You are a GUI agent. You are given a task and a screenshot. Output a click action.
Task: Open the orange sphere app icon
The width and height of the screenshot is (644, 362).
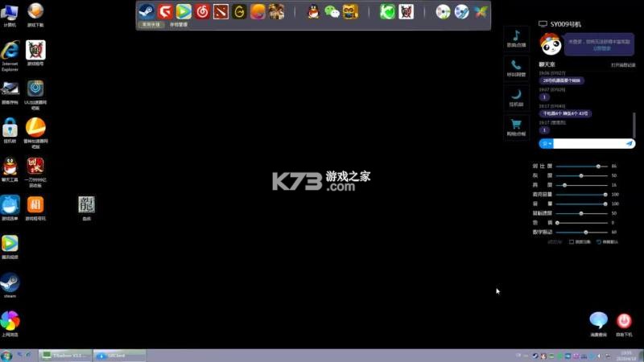click(x=258, y=11)
